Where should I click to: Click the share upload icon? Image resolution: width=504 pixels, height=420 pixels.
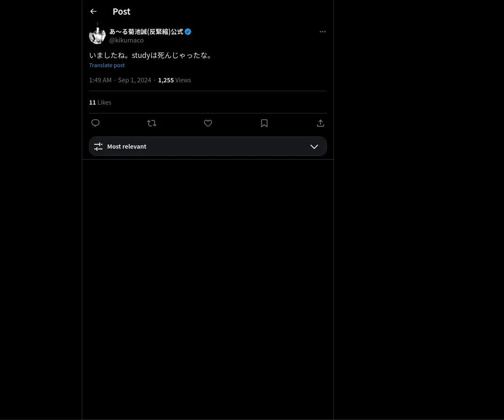(x=320, y=123)
